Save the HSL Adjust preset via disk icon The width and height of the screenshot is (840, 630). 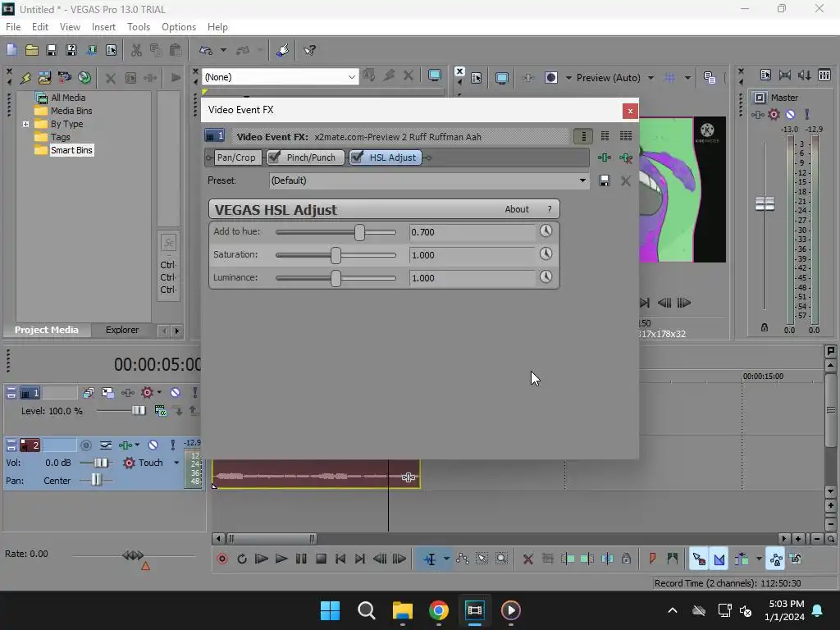(x=605, y=180)
